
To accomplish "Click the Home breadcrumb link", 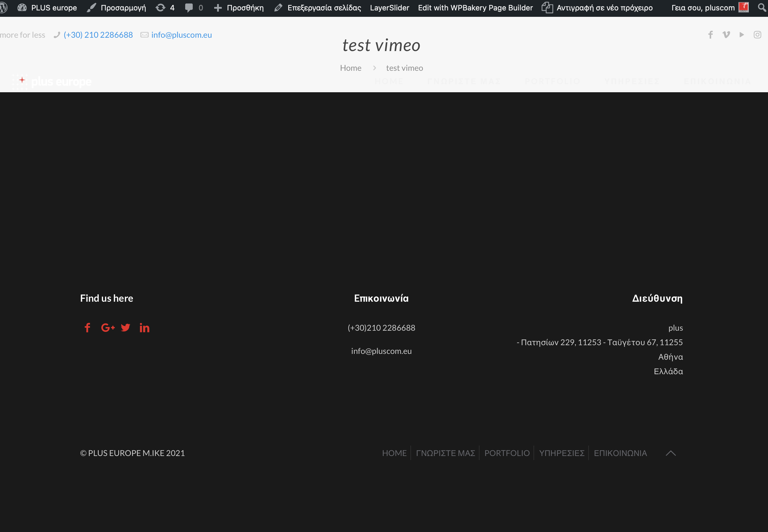I will [x=351, y=68].
